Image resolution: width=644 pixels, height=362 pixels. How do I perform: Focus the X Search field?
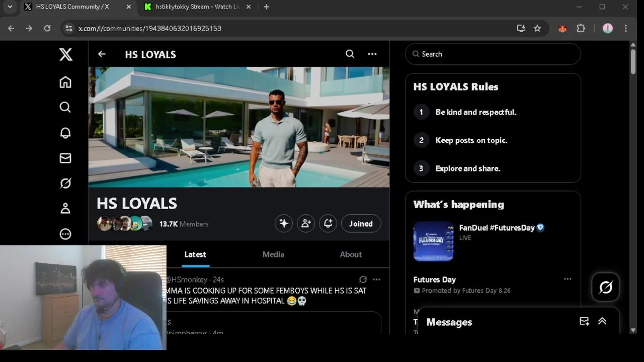(493, 54)
